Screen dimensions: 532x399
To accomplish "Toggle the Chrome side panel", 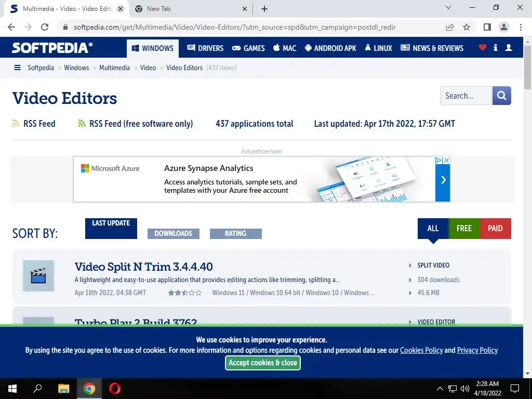I will coord(487,27).
